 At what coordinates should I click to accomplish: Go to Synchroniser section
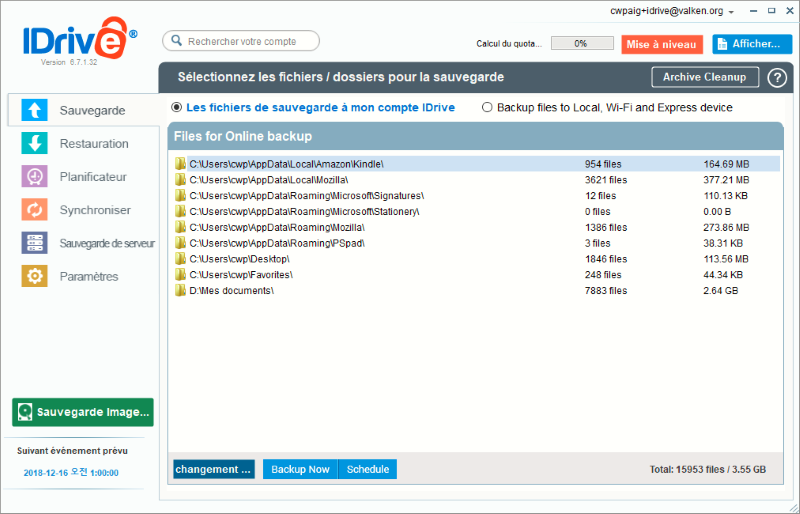click(95, 210)
